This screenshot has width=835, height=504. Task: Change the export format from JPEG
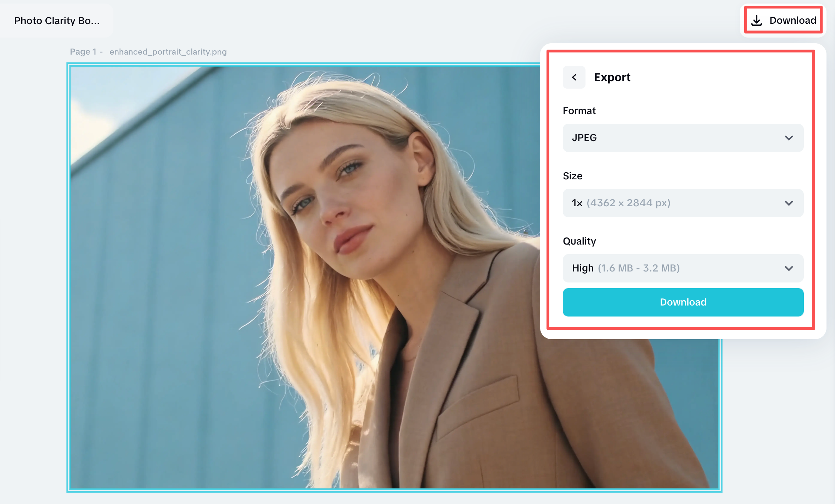point(683,138)
